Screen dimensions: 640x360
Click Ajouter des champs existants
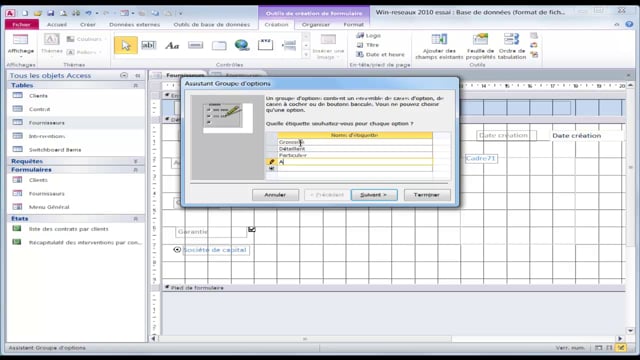click(x=439, y=47)
